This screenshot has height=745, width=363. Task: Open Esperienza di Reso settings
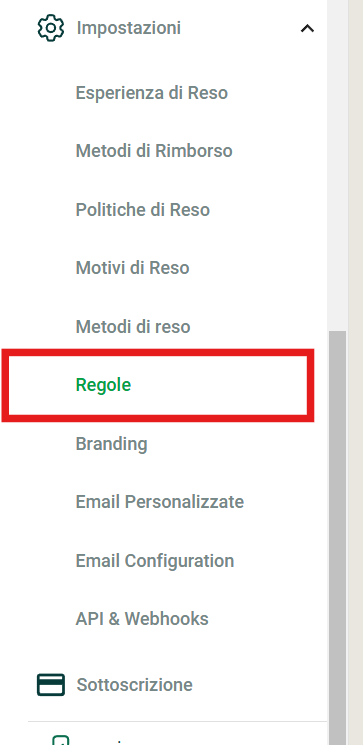coord(152,92)
